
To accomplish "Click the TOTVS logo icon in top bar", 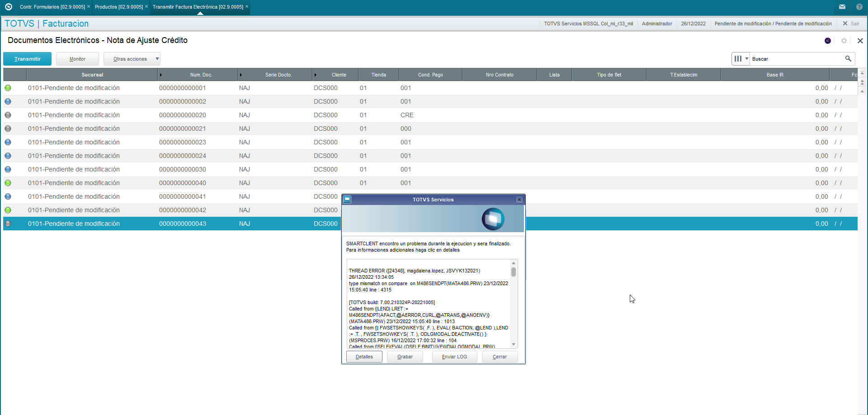I will pyautogui.click(x=8, y=7).
